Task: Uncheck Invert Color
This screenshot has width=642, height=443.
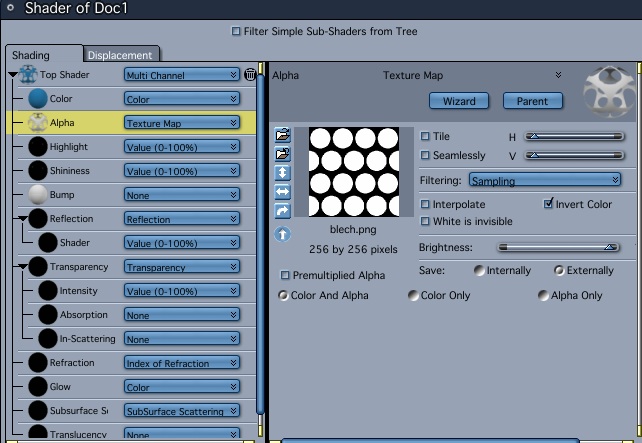Action: tap(548, 203)
